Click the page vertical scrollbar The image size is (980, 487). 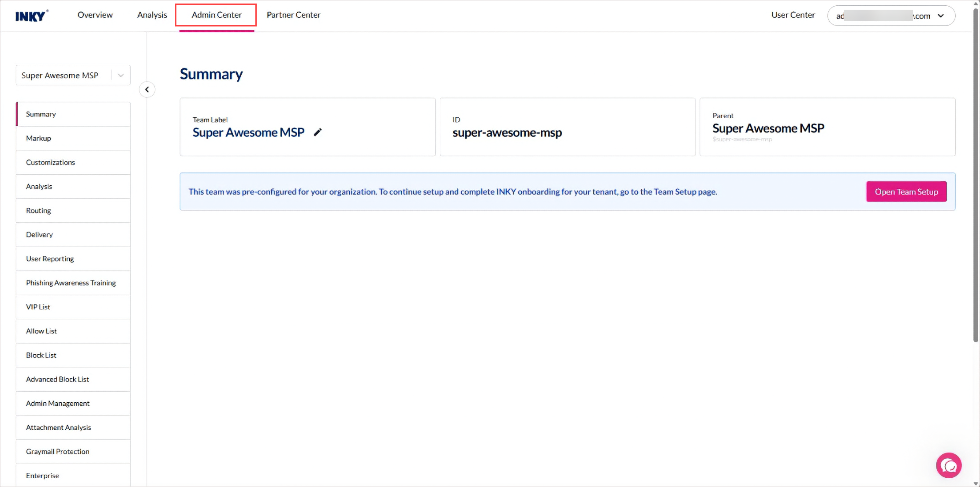coord(976,176)
